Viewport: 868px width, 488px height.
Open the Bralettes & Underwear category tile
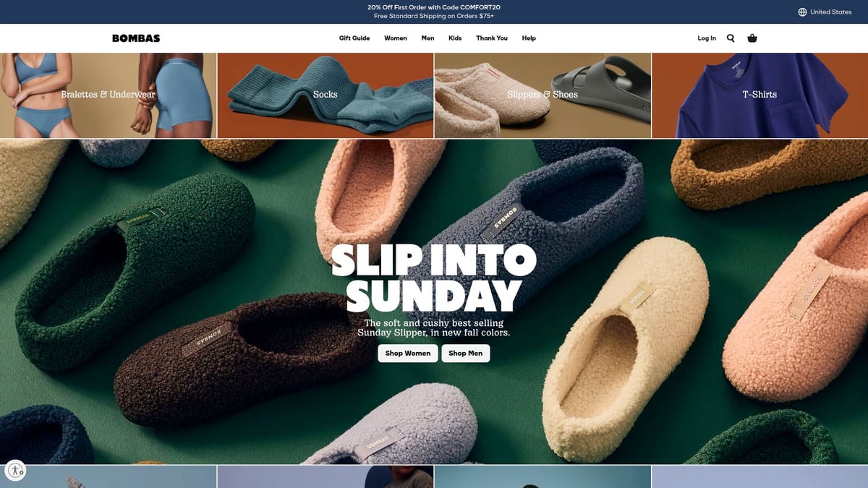point(108,95)
